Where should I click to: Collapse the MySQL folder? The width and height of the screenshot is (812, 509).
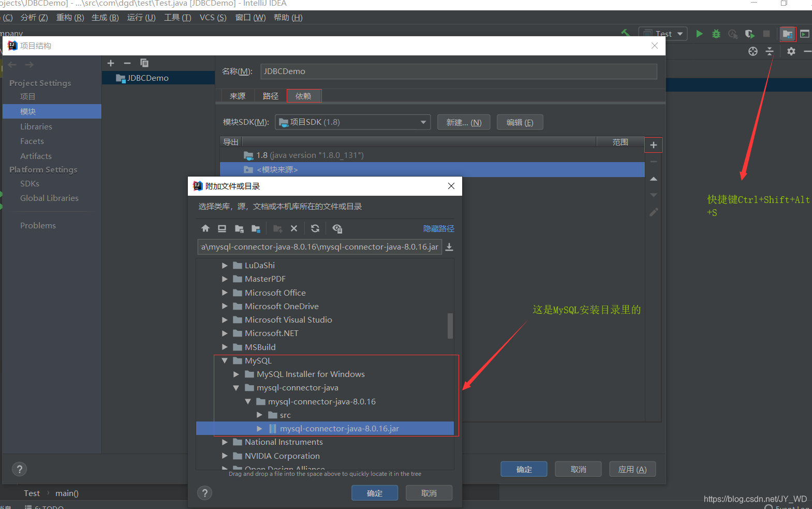(x=225, y=360)
